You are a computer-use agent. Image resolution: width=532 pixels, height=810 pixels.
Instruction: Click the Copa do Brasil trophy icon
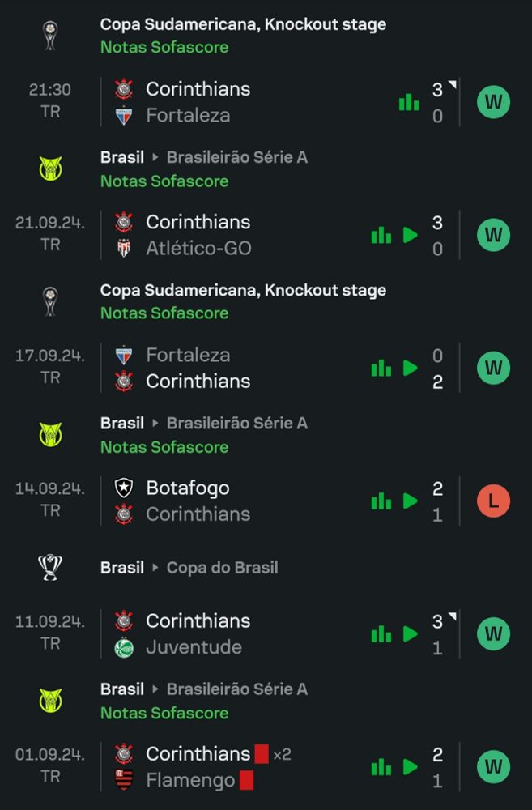click(x=50, y=567)
